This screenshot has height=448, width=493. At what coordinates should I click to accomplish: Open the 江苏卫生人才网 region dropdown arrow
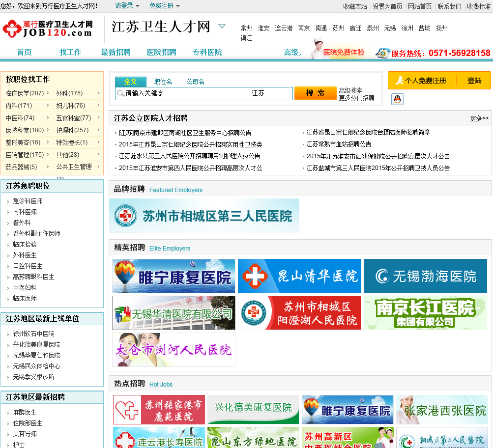[222, 27]
